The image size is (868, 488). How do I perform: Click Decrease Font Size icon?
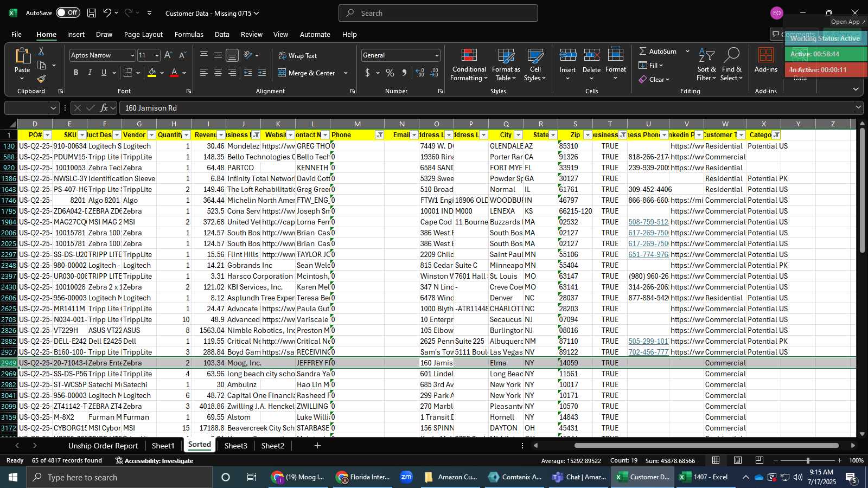182,55
